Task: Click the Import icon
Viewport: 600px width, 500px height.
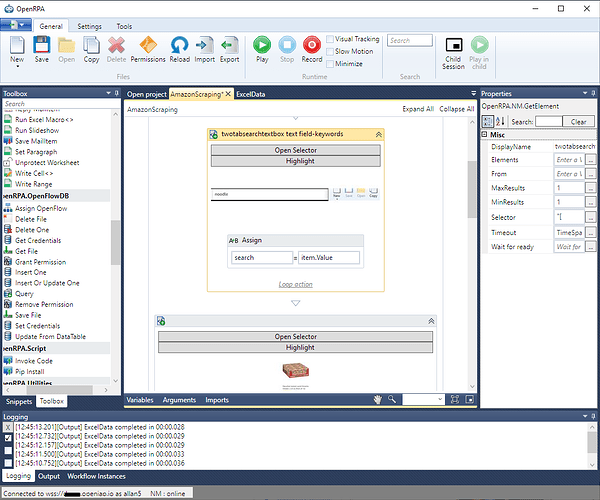Action: click(205, 45)
